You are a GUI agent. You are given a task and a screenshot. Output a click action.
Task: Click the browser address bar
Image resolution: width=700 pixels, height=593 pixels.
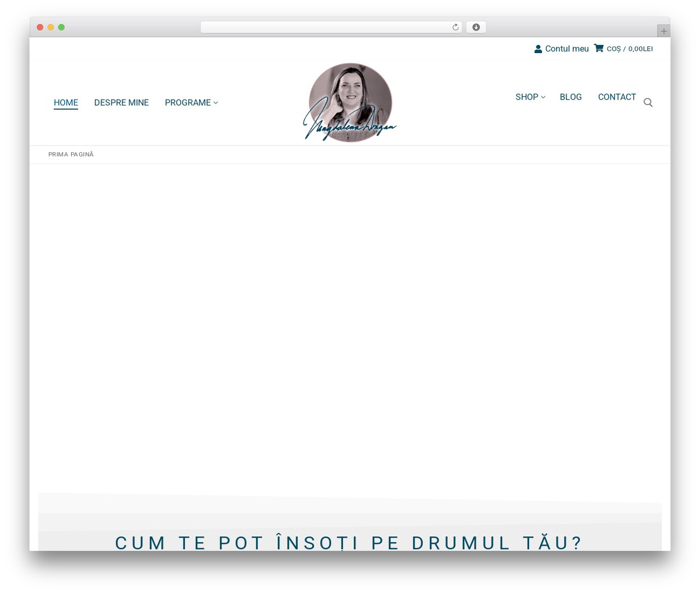point(331,27)
